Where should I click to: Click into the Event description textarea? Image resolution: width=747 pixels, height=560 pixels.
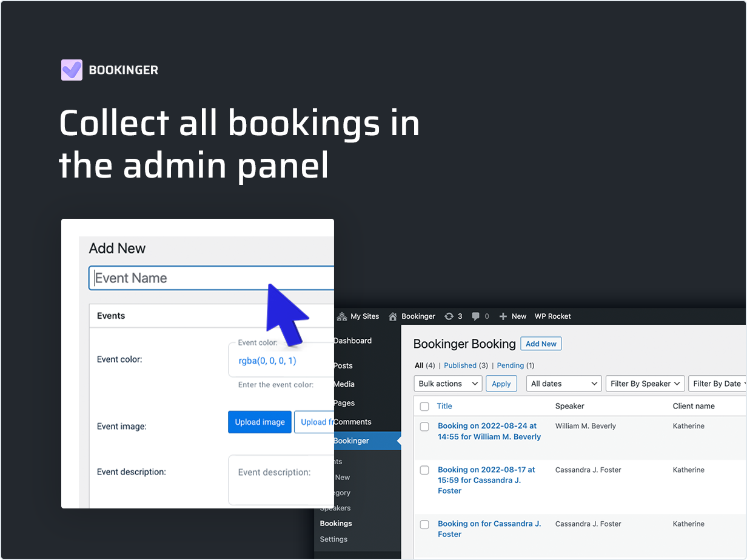(x=281, y=480)
